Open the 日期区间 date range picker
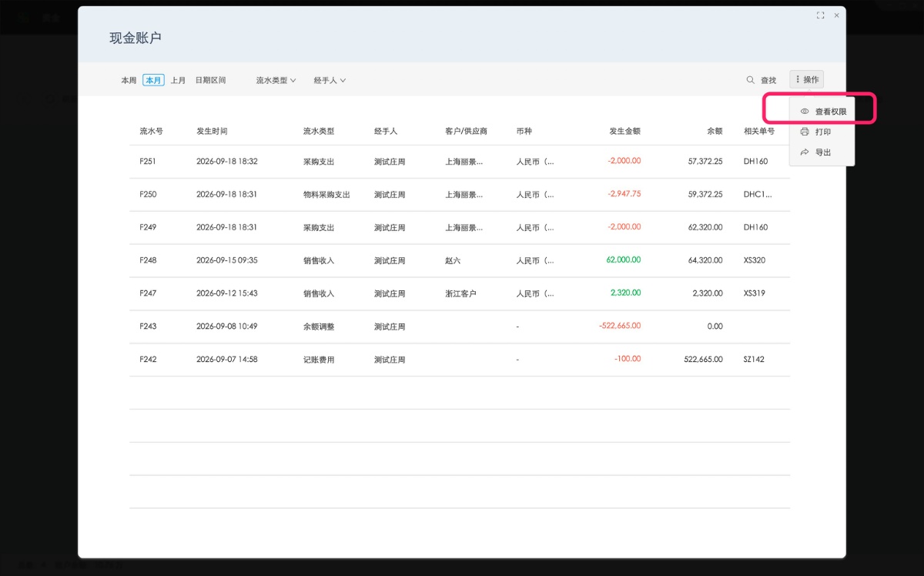Screen dimensions: 924x576 point(210,80)
